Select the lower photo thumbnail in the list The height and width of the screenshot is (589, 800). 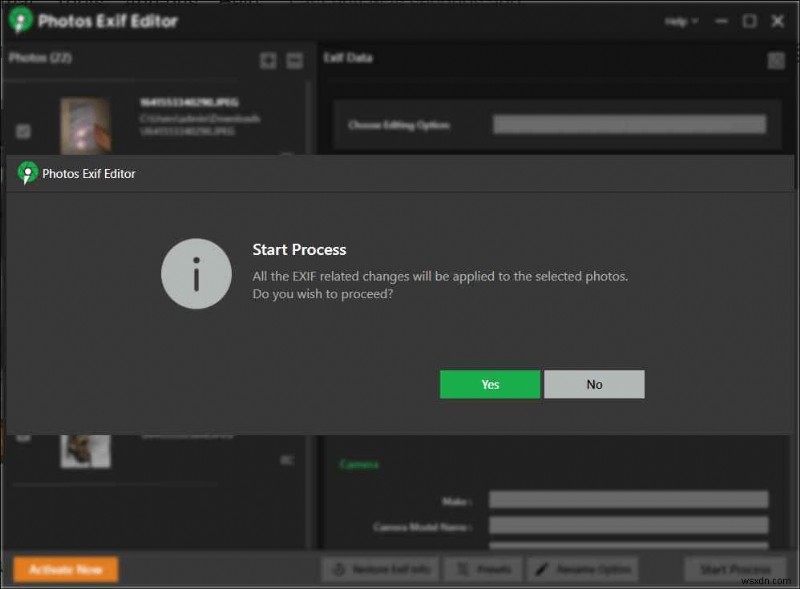point(85,449)
